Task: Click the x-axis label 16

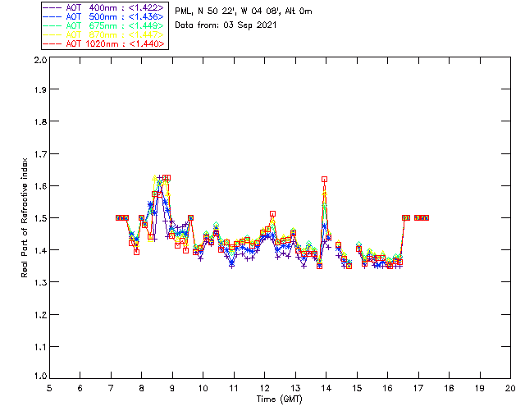Action: [387, 388]
